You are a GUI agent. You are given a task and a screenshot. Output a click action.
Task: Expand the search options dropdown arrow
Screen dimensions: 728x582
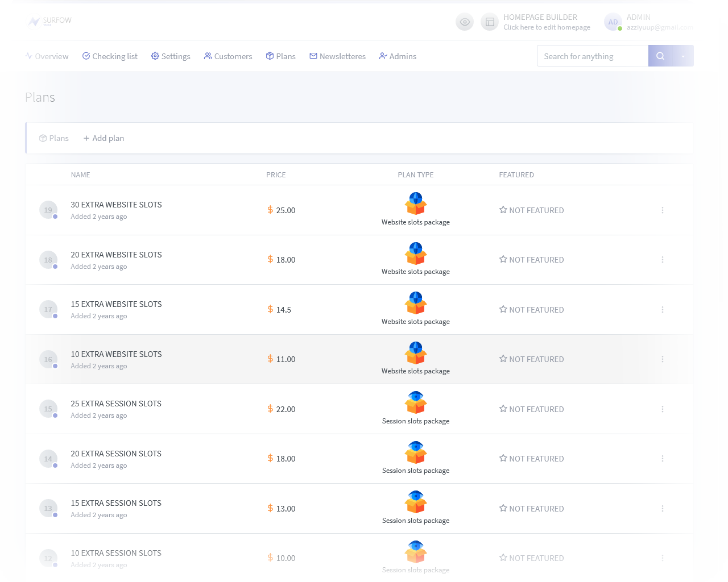683,56
